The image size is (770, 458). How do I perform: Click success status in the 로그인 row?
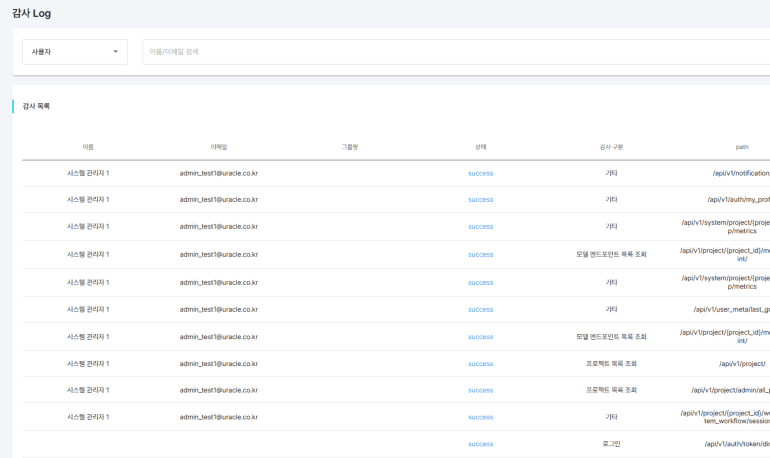pos(481,444)
